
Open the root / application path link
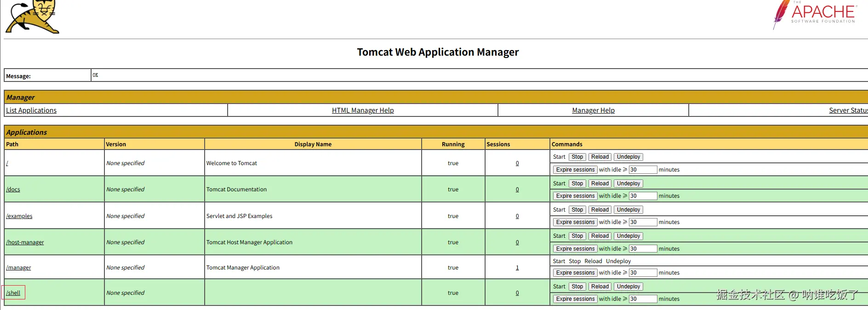pos(7,163)
